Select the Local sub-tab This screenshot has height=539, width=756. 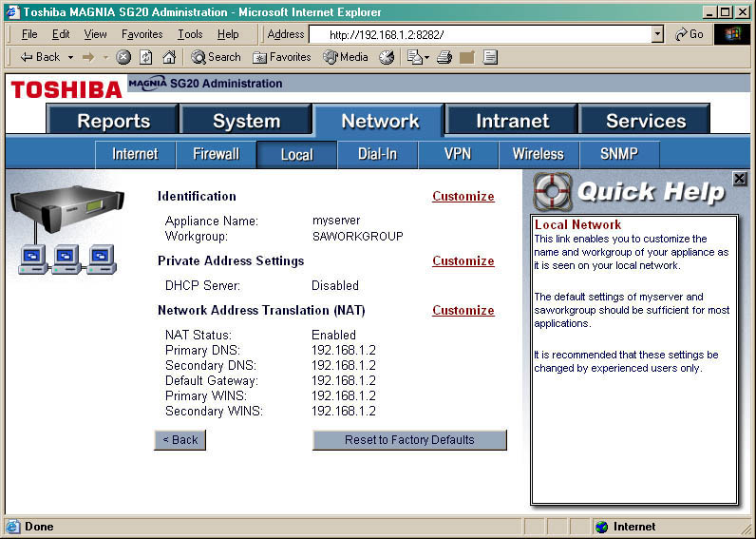[297, 154]
